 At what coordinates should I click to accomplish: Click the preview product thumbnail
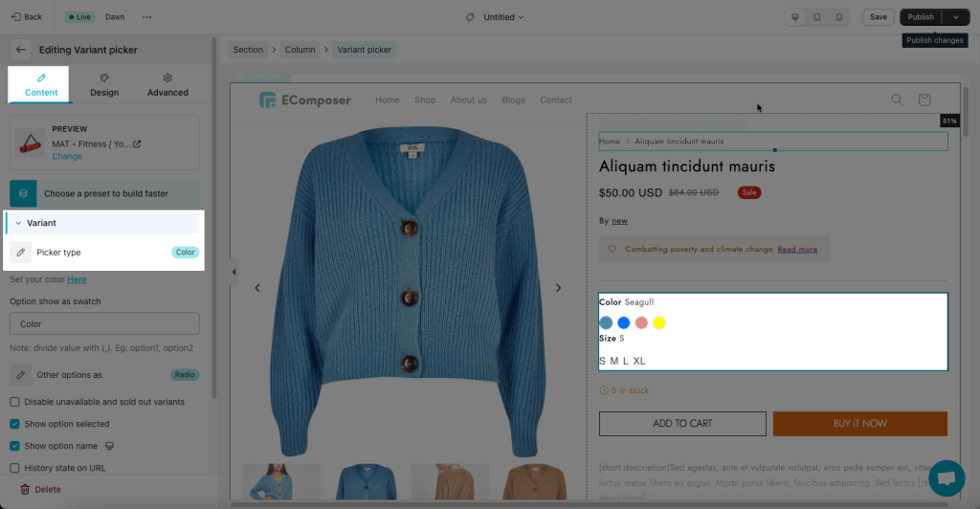30,143
